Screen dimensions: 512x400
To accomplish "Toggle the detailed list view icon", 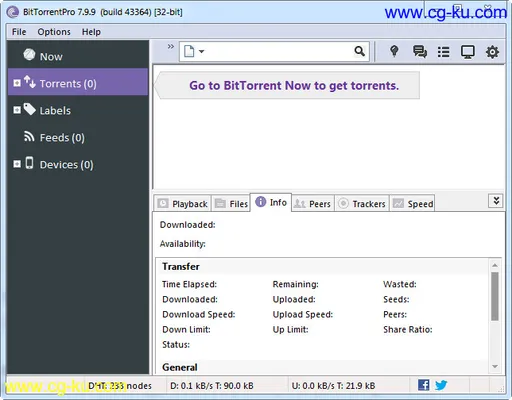I will pos(443,52).
